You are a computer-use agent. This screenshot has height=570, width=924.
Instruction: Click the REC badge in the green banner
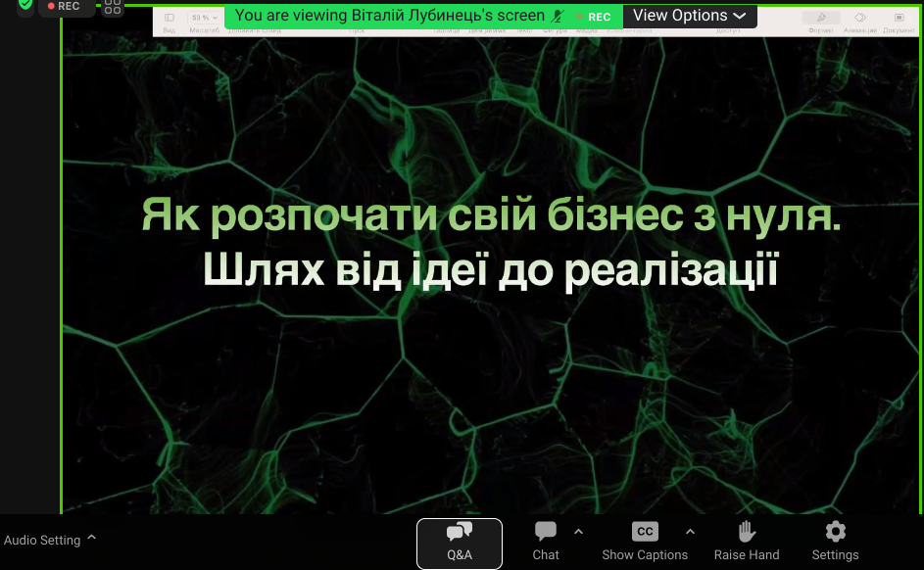(596, 17)
